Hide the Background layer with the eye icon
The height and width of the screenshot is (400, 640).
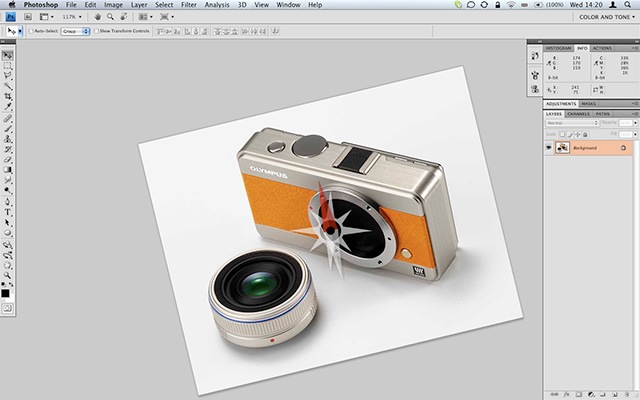point(549,148)
